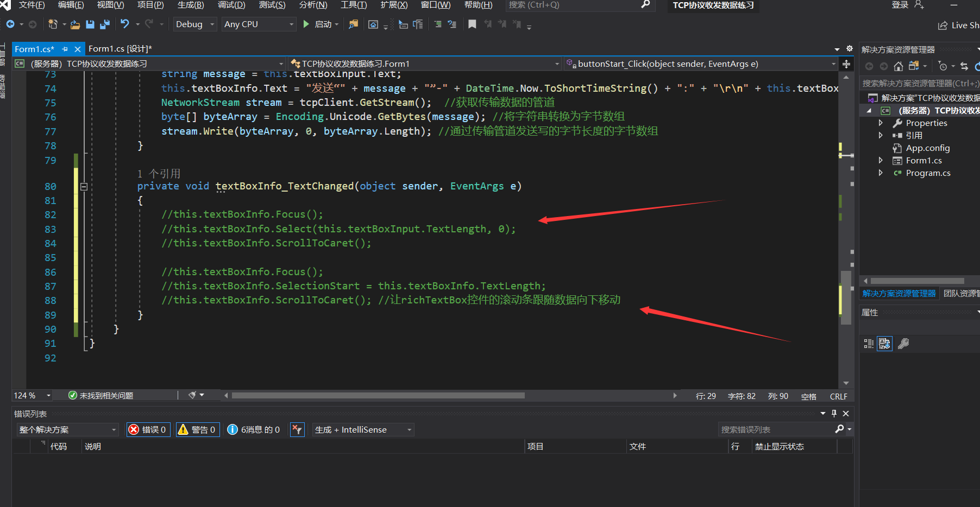Open the 工具(T) menu

point(354,5)
